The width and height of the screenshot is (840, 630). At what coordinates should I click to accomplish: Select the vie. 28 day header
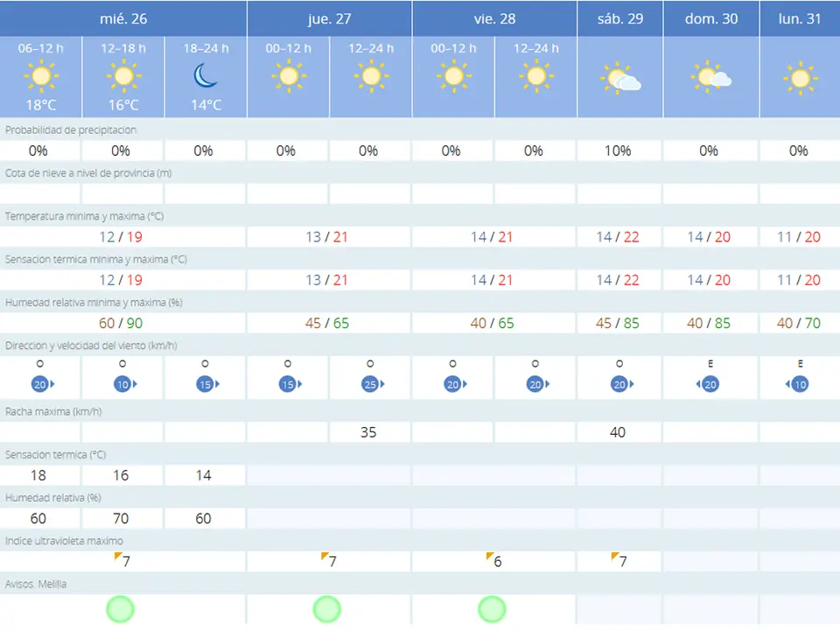pos(494,18)
